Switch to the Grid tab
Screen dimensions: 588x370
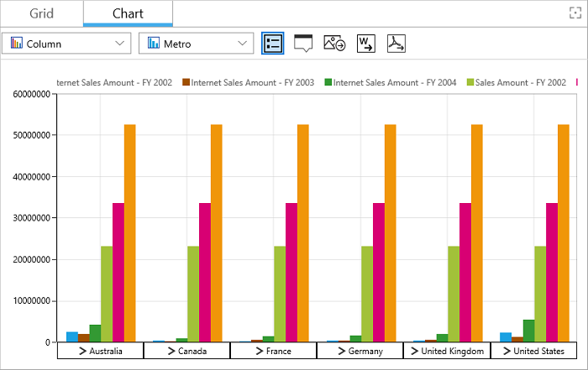[42, 13]
